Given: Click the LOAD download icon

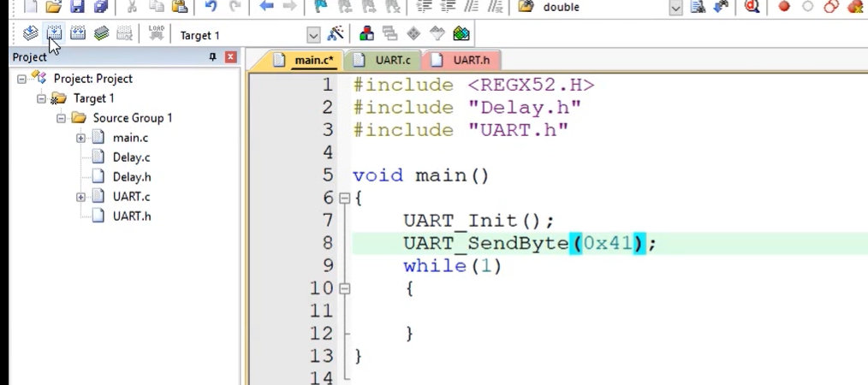Looking at the screenshot, I should [157, 33].
